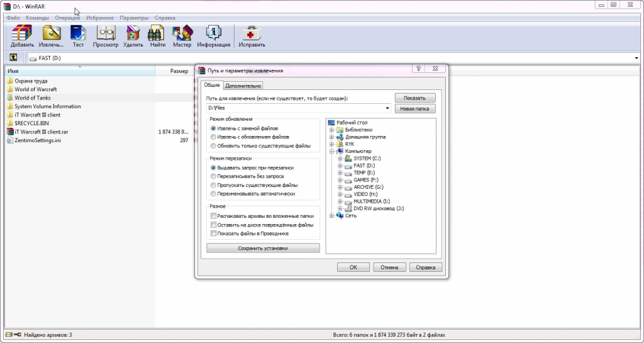Expand the Библиотеки tree node
The height and width of the screenshot is (343, 644).
(x=331, y=130)
